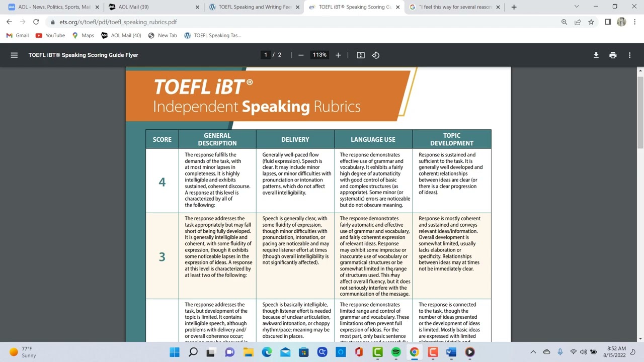Open Wi-Fi network settings in tray
Viewport: 644px width, 362px height.
click(x=573, y=352)
